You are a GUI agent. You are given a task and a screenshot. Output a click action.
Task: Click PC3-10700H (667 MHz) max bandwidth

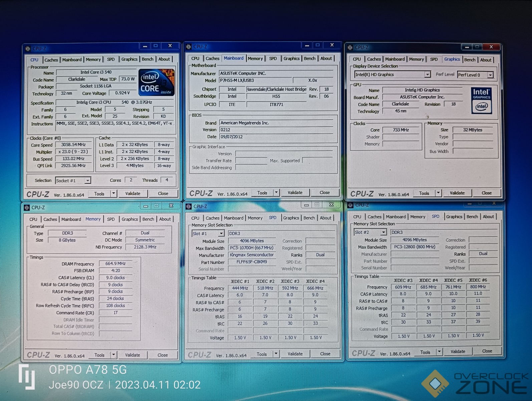point(252,248)
